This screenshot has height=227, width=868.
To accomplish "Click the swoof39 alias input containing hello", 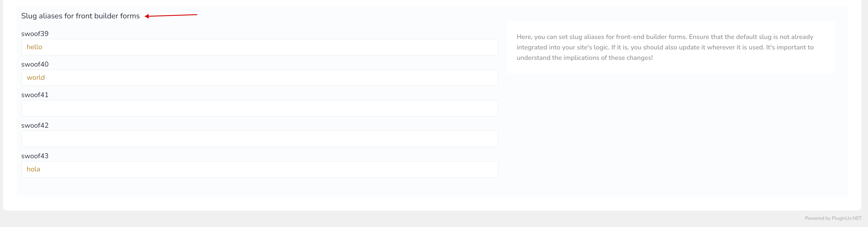I will (259, 47).
